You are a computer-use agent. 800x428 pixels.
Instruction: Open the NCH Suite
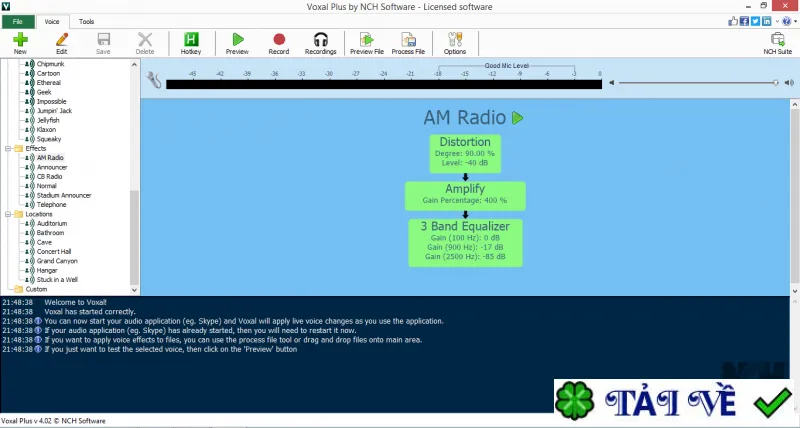point(778,43)
